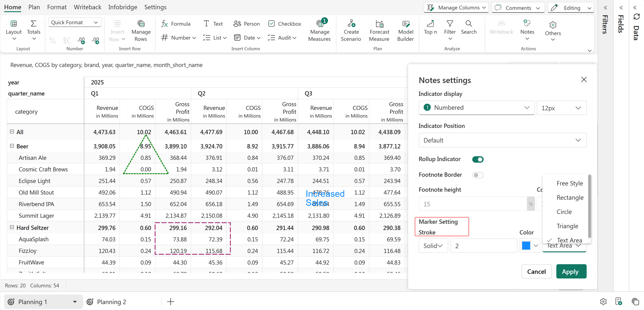Apply the notes settings
644x310 pixels.
pyautogui.click(x=571, y=271)
